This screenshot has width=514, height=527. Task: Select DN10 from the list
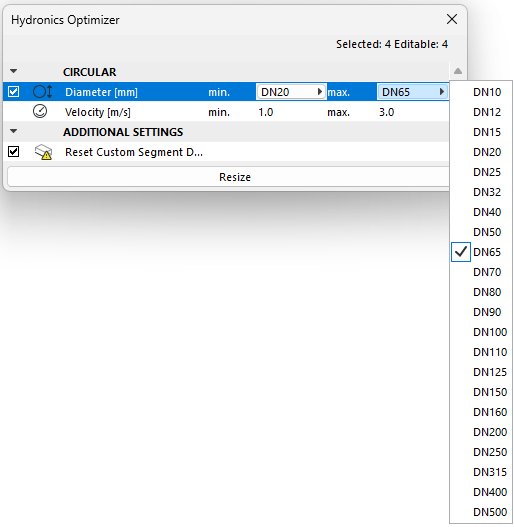coord(481,92)
